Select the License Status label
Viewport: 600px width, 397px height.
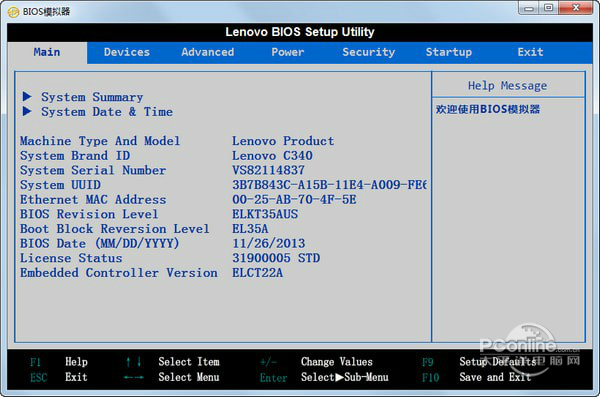(x=71, y=258)
